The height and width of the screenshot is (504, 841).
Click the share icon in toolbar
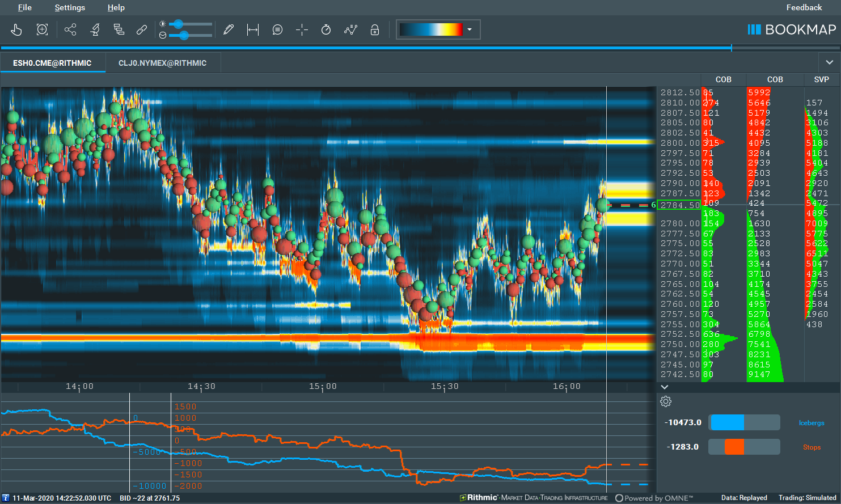click(70, 30)
